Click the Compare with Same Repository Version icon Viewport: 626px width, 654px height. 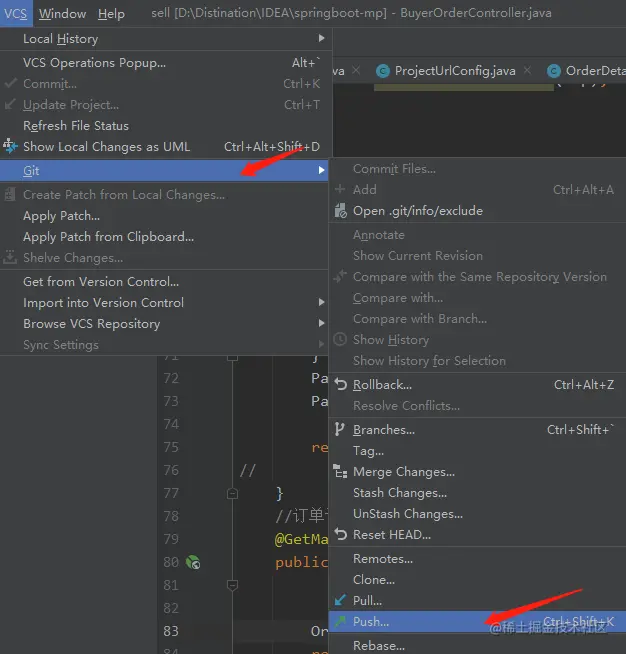click(x=340, y=276)
